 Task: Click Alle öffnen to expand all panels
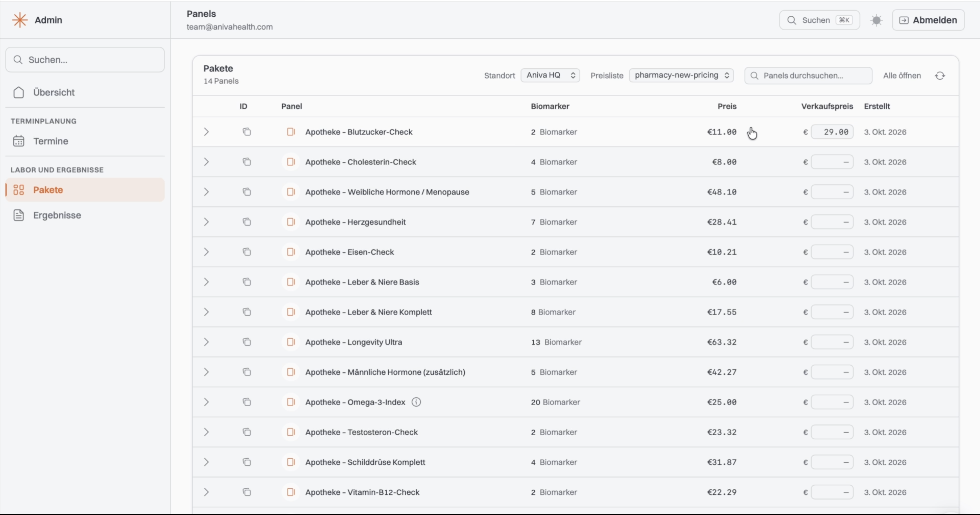click(902, 76)
